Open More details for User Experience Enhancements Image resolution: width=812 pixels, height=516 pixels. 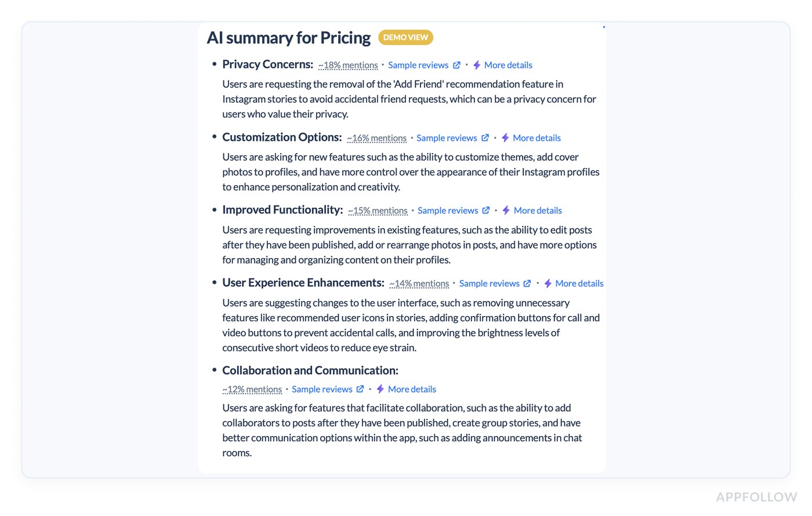click(579, 283)
